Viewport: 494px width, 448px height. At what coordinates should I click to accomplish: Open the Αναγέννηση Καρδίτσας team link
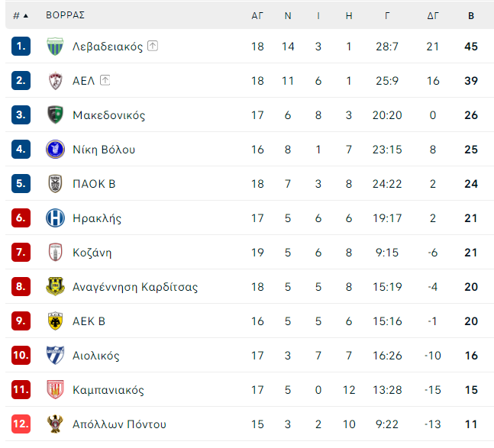[135, 287]
